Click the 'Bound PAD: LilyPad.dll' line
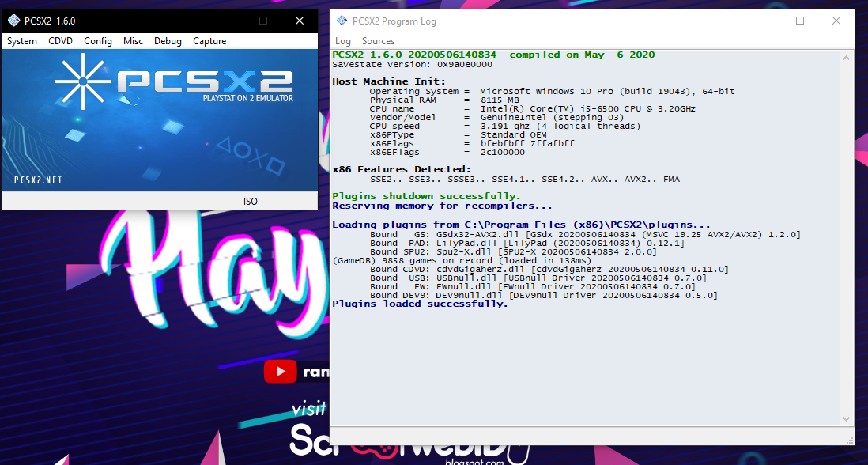This screenshot has width=868, height=465. [527, 244]
